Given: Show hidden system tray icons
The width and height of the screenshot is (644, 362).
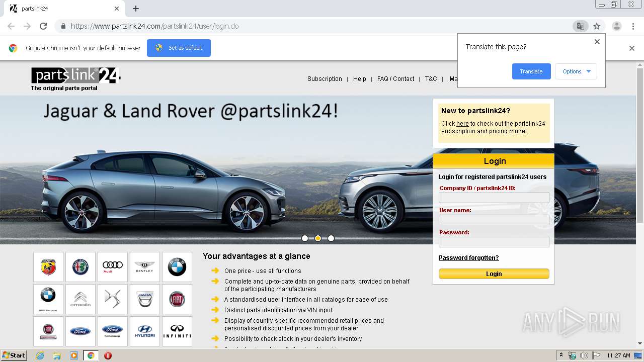Looking at the screenshot, I should 561,355.
